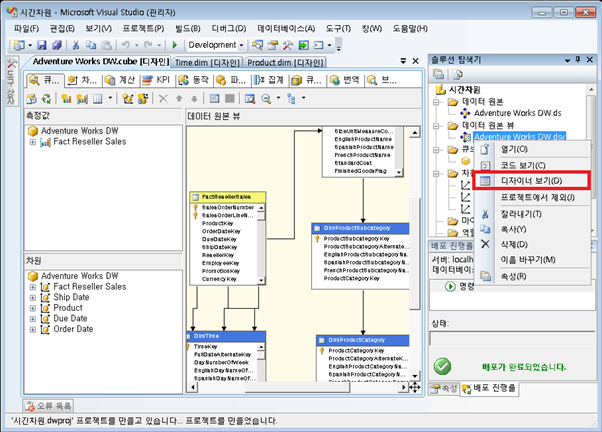Open the 데이터베이스(A) menu

tap(286, 29)
